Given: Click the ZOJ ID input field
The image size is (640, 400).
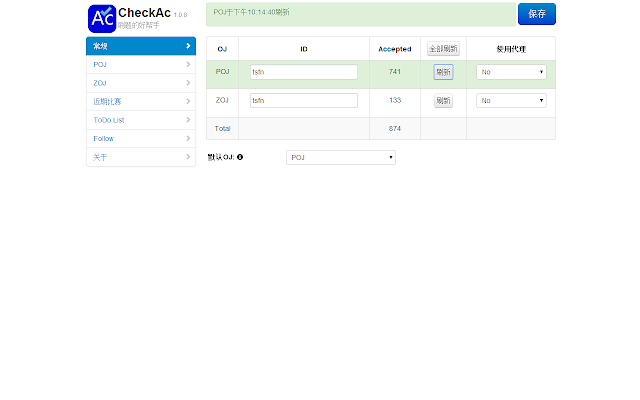Looking at the screenshot, I should click(x=304, y=100).
